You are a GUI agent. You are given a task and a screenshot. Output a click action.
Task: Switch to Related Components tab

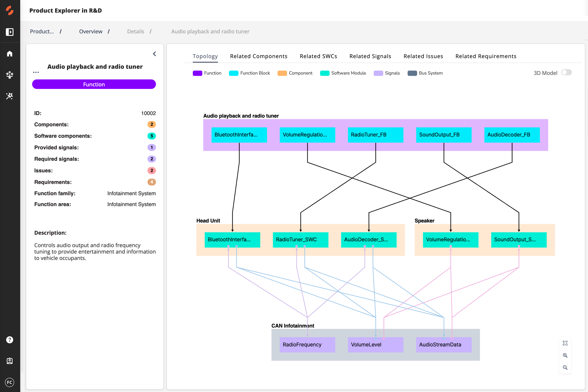click(x=258, y=56)
